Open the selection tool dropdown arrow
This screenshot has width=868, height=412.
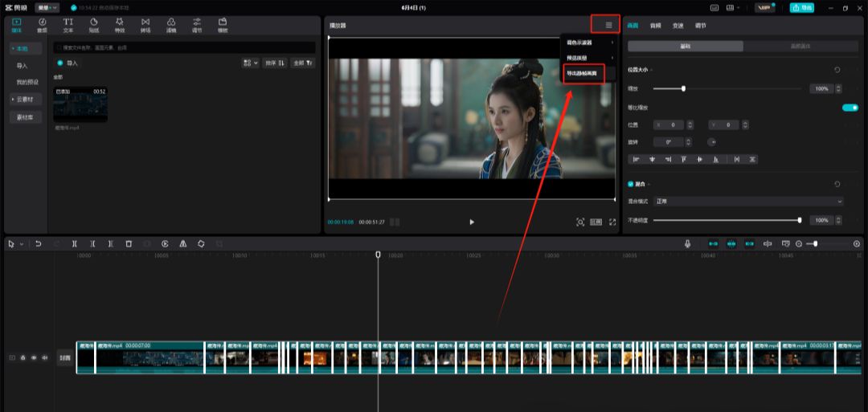coord(22,244)
